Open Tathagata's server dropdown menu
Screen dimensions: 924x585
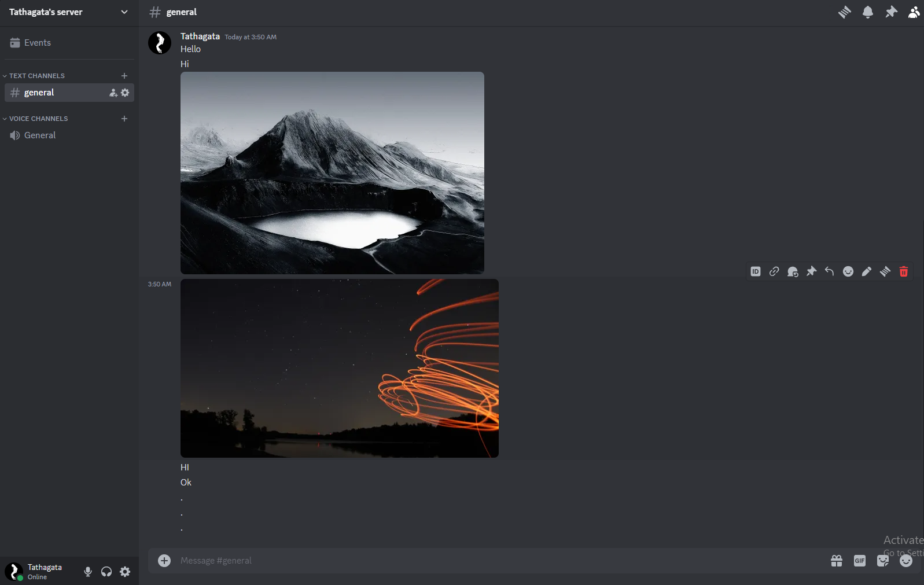[69, 12]
